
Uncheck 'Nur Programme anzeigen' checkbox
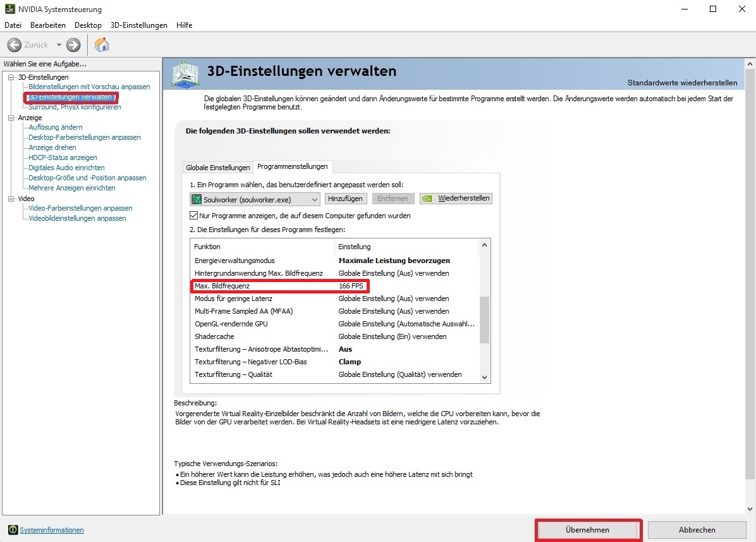[194, 216]
